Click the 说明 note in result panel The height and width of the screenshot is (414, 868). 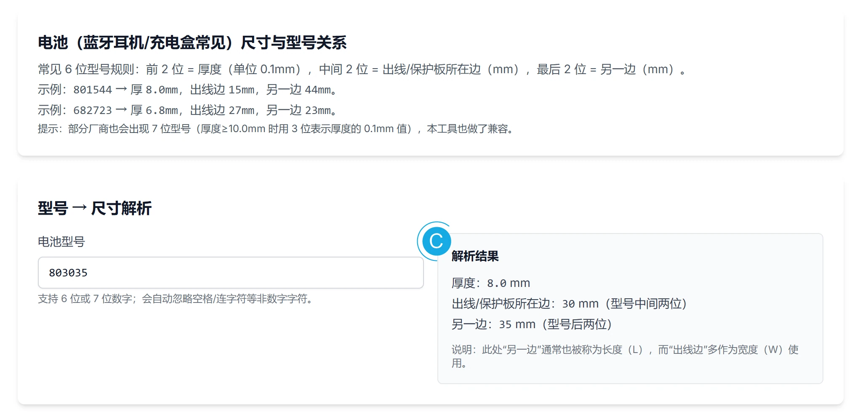[x=625, y=356]
